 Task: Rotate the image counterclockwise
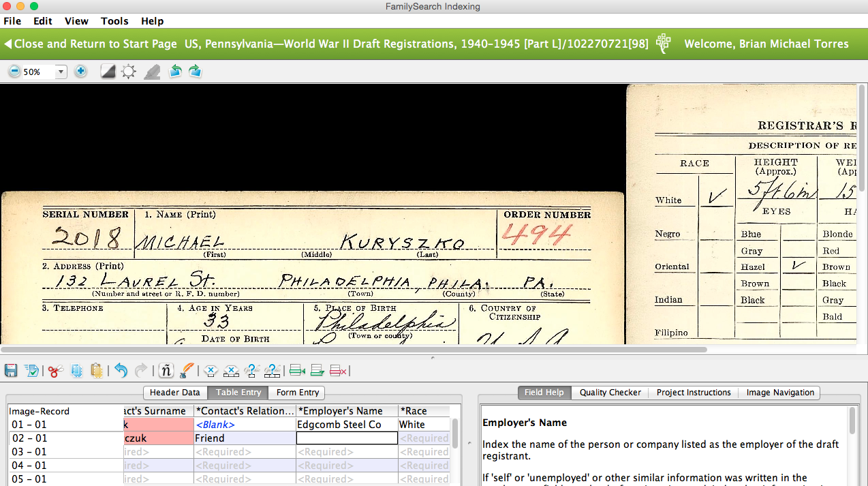[x=175, y=72]
